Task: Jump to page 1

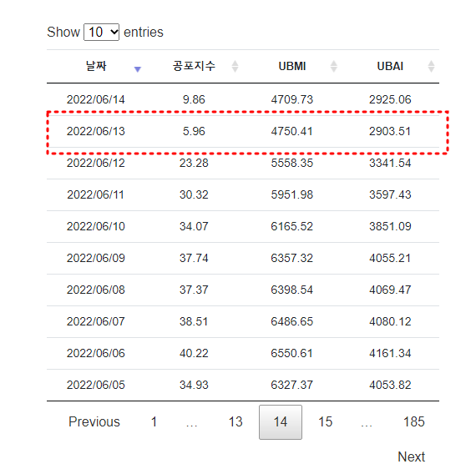Action: pos(154,421)
